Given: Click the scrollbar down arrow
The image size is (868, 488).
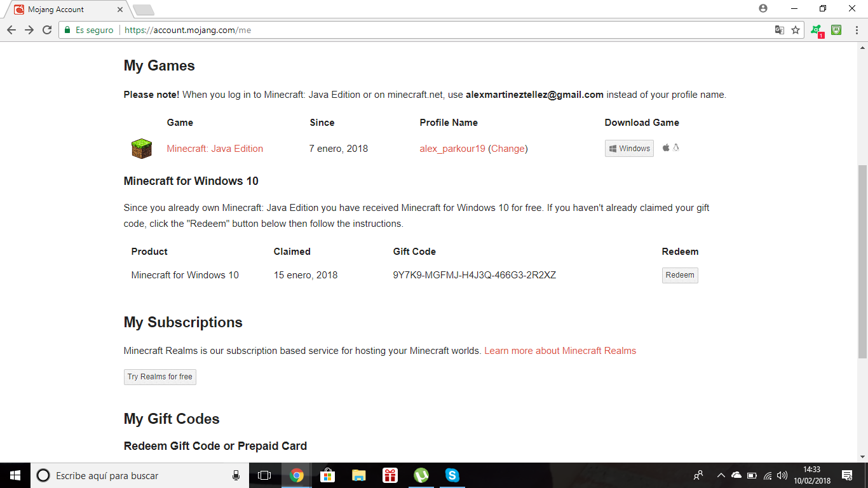Looking at the screenshot, I should click(862, 456).
